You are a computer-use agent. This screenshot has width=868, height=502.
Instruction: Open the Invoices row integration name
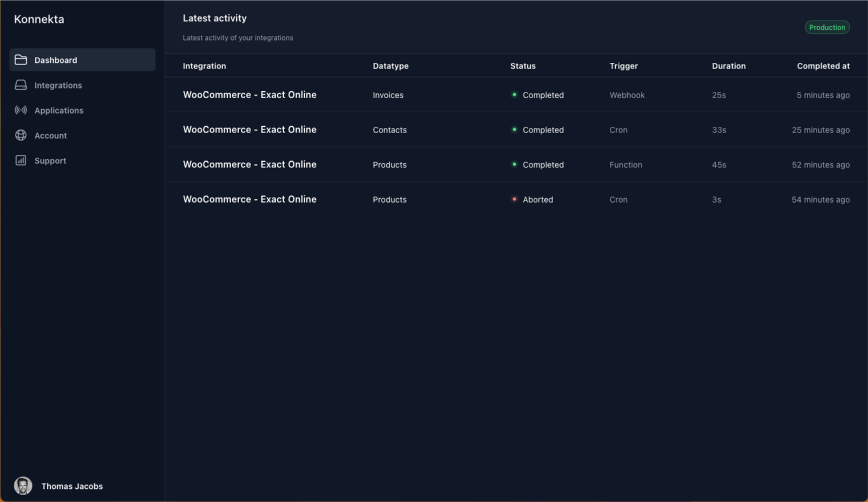pyautogui.click(x=249, y=95)
